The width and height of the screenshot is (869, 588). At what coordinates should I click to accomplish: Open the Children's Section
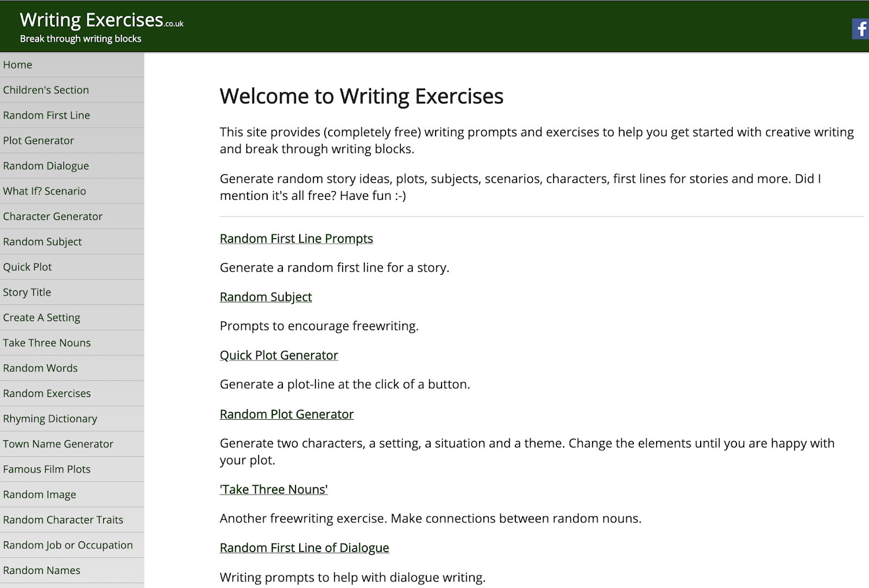pyautogui.click(x=46, y=90)
